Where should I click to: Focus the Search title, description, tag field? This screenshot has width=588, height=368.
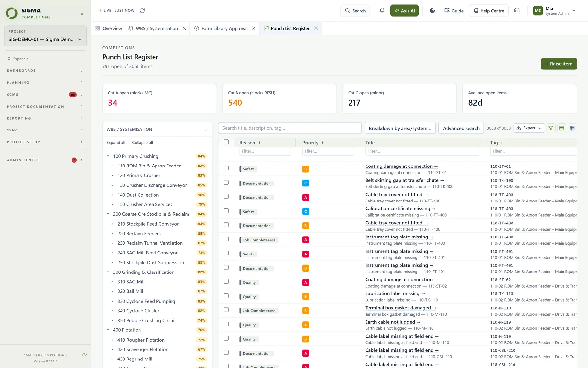[290, 128]
